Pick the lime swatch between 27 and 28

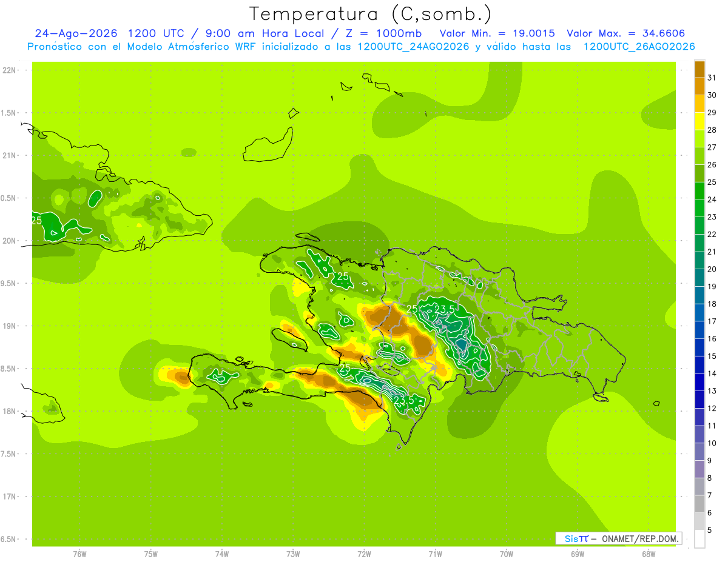(x=699, y=139)
